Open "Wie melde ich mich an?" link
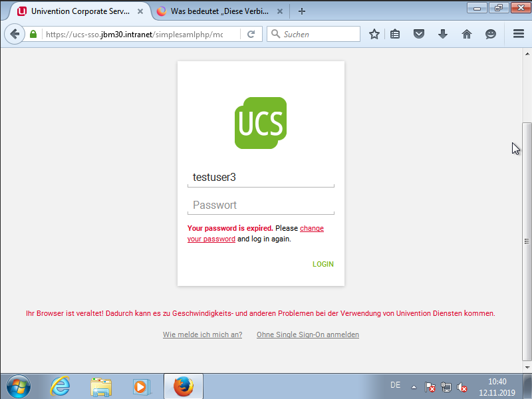This screenshot has height=399, width=532. click(x=202, y=334)
